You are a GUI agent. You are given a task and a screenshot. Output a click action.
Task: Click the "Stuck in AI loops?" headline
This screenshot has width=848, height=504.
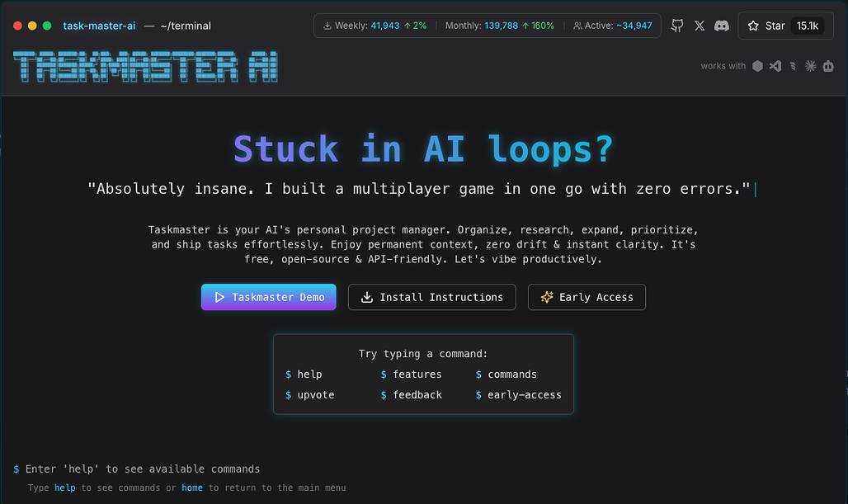423,148
